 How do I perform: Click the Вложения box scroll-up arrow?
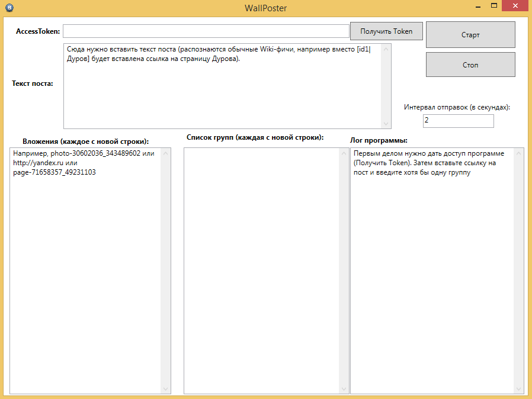coord(166,153)
